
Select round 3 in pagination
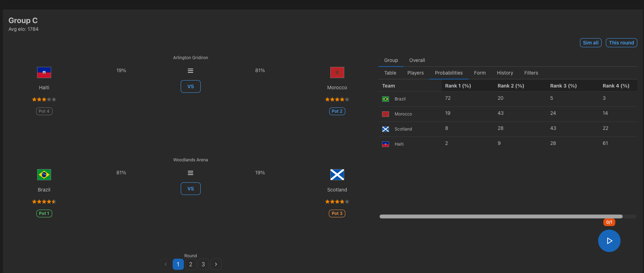point(203,264)
